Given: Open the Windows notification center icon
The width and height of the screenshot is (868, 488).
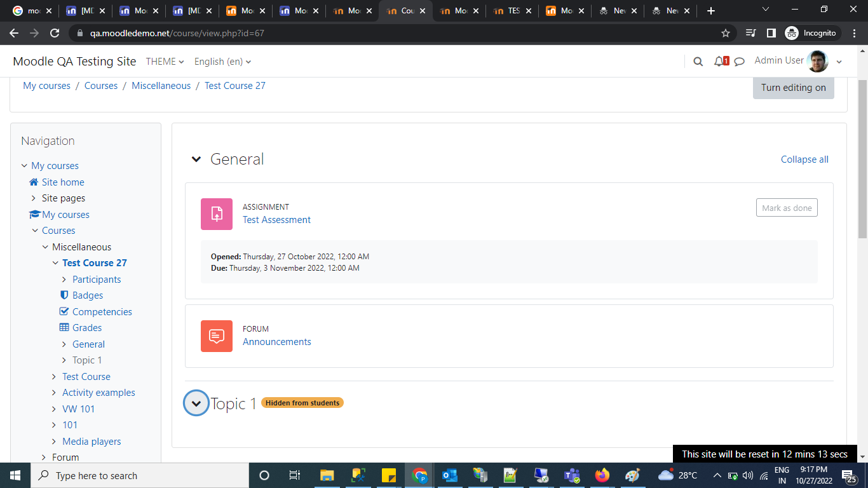Looking at the screenshot, I should coord(848,475).
